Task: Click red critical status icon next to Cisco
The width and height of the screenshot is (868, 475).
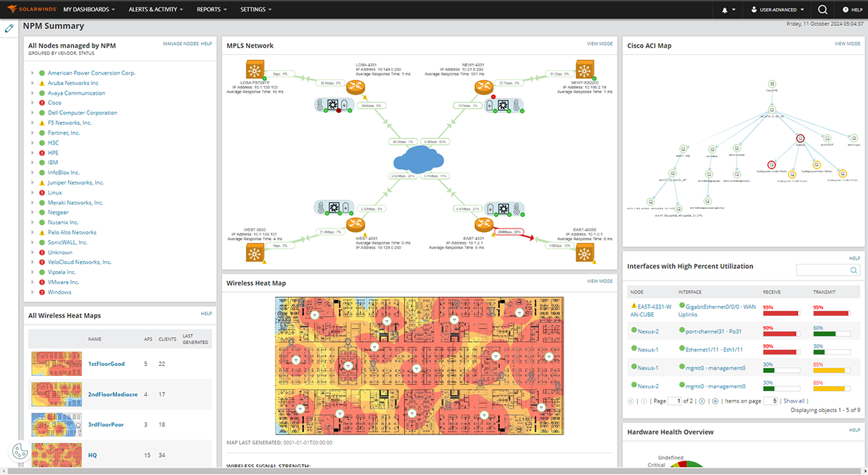Action: 43,103
